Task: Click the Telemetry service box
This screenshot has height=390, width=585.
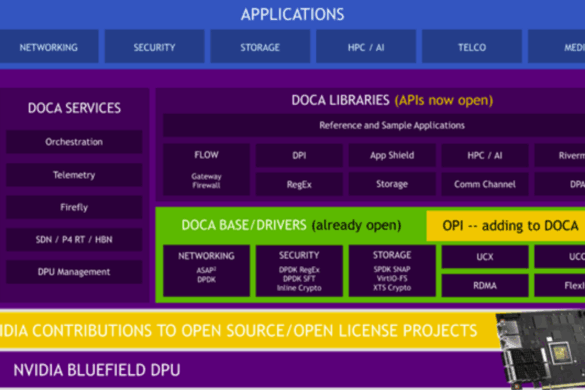Action: (74, 175)
